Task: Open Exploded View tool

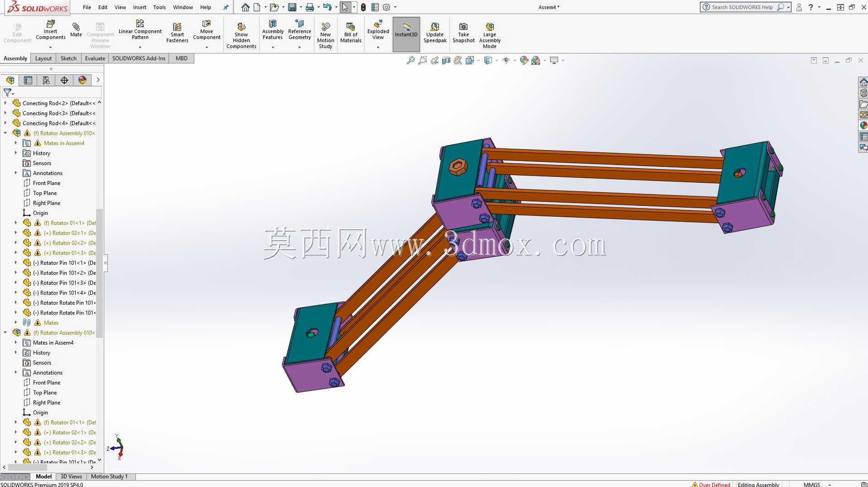Action: [x=378, y=30]
